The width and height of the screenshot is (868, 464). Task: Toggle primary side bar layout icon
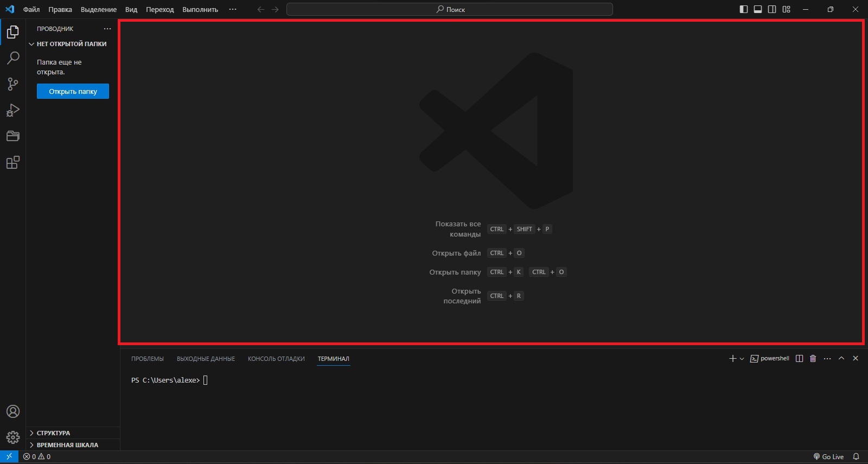pyautogui.click(x=744, y=9)
